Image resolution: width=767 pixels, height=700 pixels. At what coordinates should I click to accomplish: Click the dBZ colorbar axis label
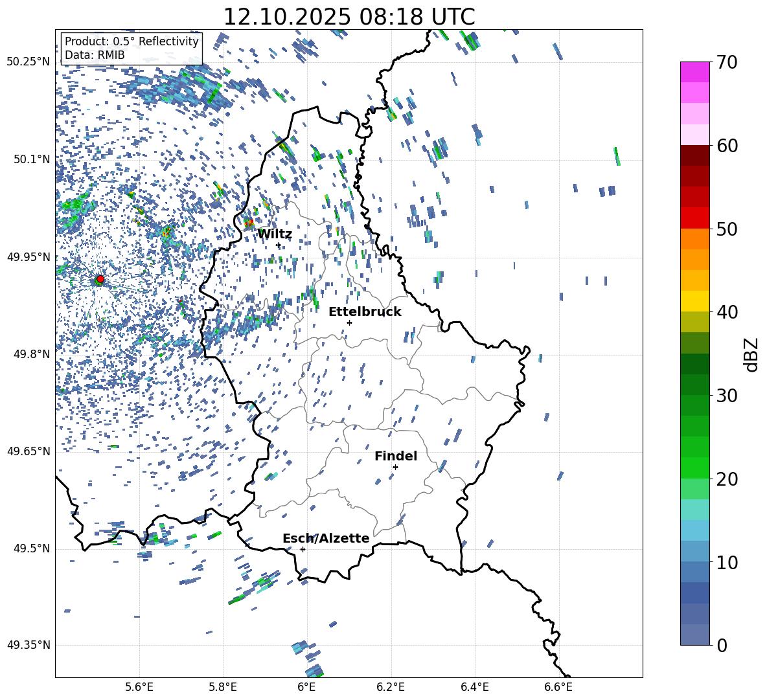click(751, 354)
